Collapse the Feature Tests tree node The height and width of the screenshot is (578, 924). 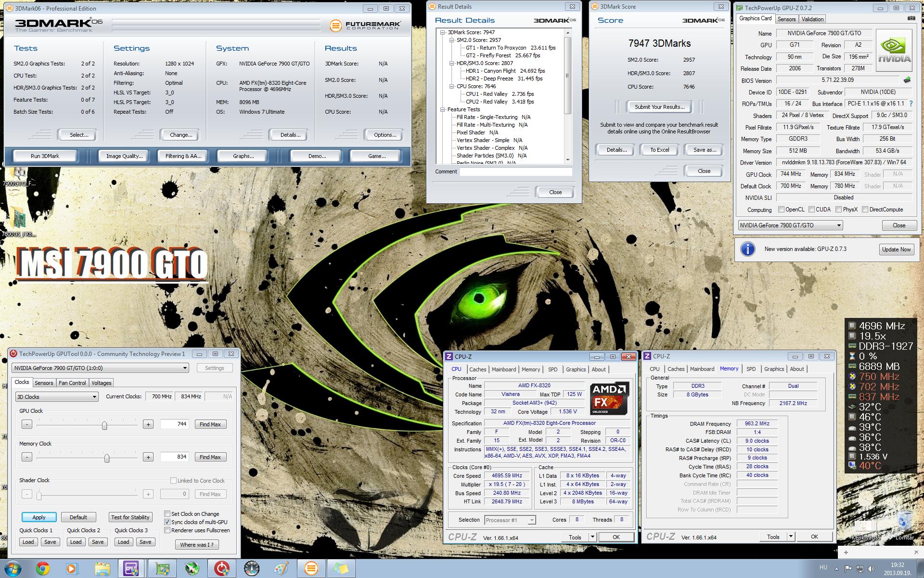pos(443,109)
